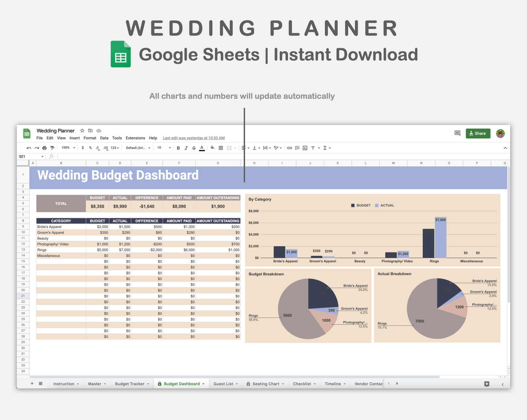
Task: Collapse the toolbar with the chevron
Action: click(x=505, y=148)
